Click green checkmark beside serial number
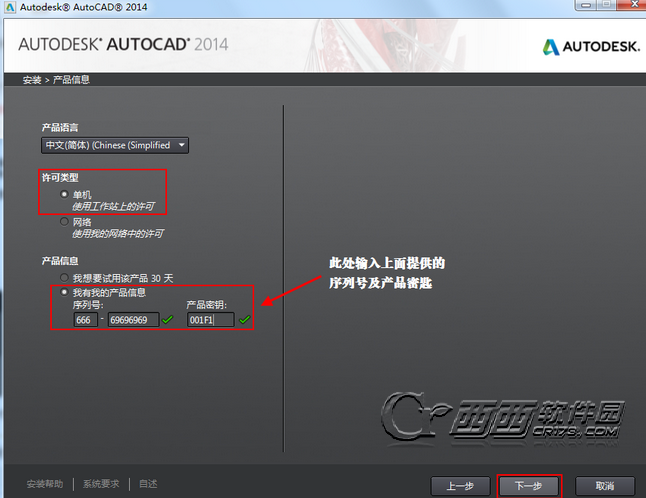Screen dimensions: 646x498 [167, 320]
